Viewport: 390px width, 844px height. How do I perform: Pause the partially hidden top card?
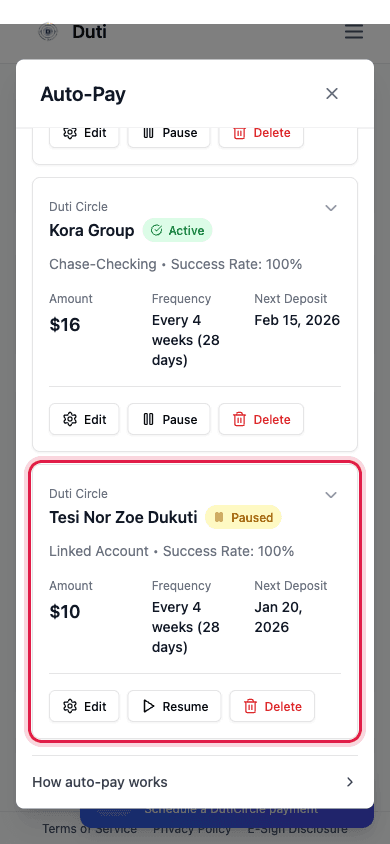[x=169, y=134]
